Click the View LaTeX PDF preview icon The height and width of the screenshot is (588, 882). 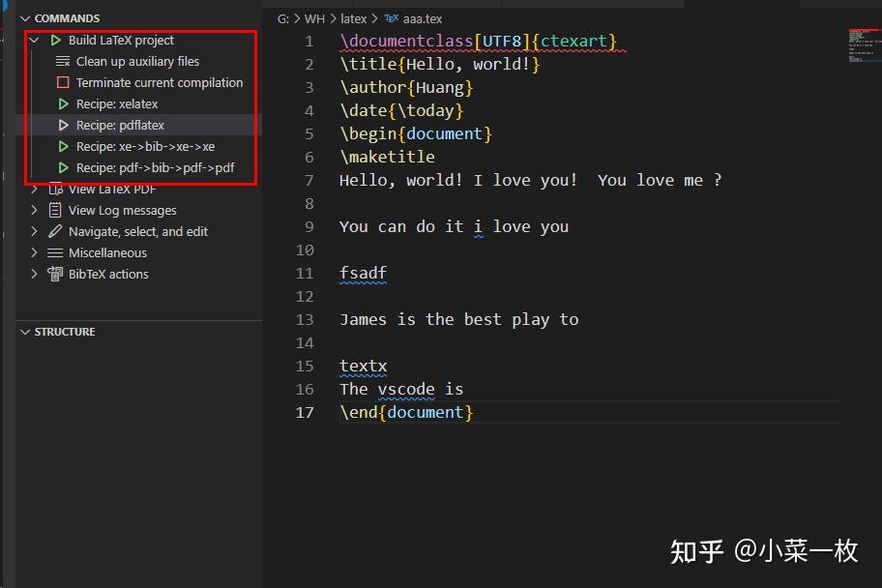point(53,189)
